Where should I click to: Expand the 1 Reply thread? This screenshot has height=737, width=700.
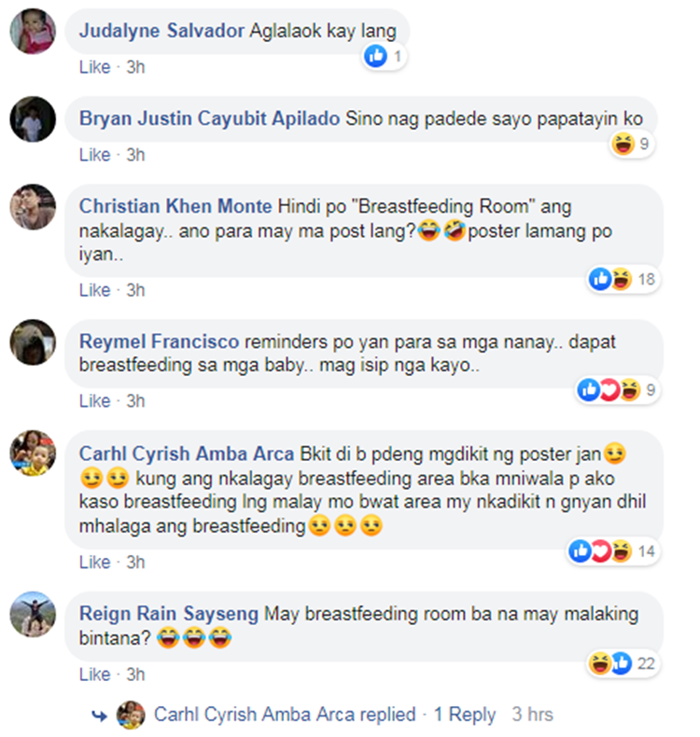click(465, 715)
